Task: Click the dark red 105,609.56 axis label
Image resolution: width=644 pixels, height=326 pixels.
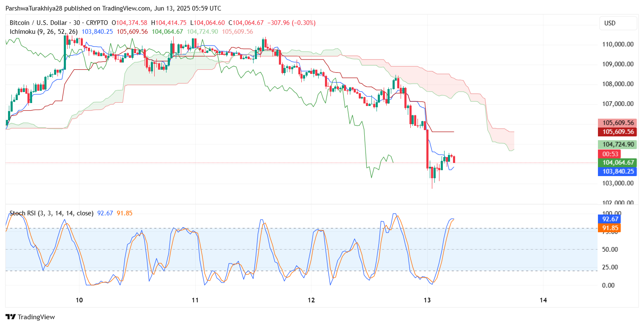Action: pos(618,132)
